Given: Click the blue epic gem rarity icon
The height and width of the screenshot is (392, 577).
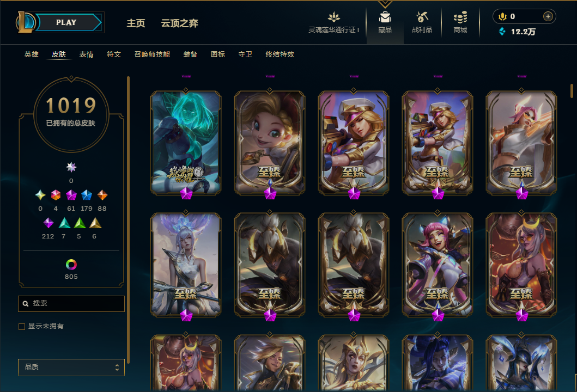Looking at the screenshot, I should [x=87, y=195].
